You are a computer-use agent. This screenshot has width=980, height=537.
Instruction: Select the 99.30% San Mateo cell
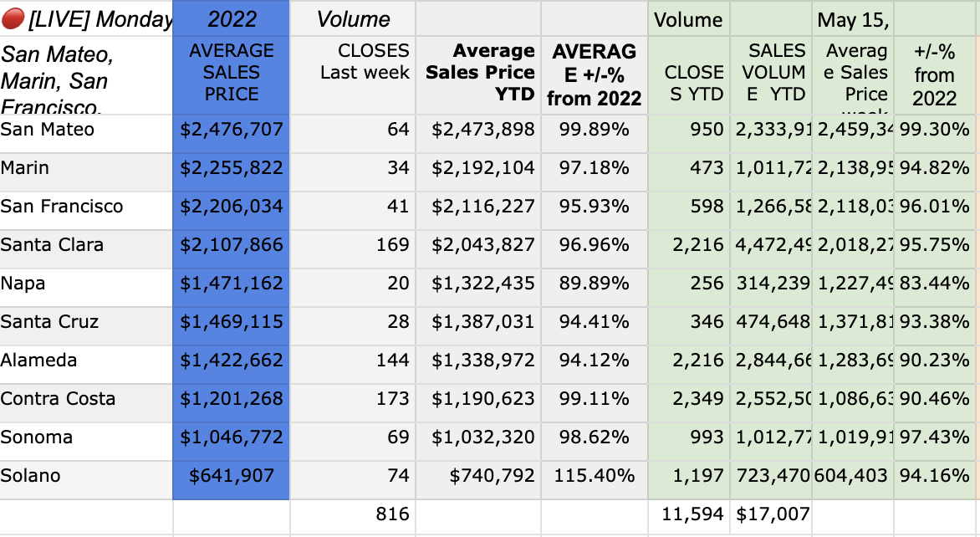click(934, 133)
